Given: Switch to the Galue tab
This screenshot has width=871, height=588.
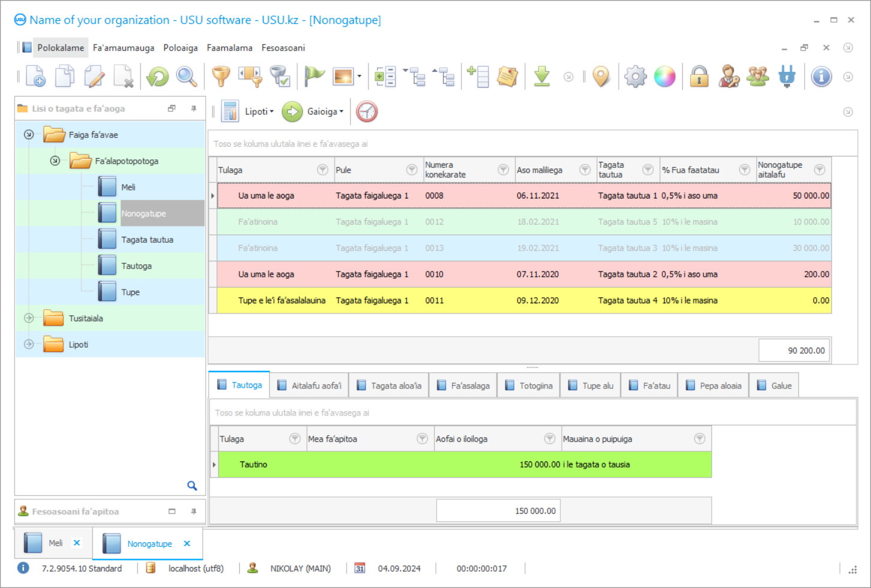Looking at the screenshot, I should 774,385.
